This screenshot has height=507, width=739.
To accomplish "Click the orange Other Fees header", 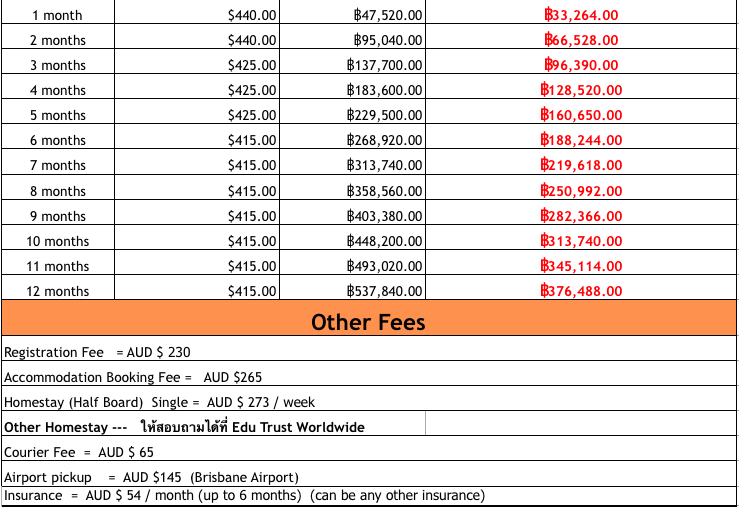I will (368, 322).
